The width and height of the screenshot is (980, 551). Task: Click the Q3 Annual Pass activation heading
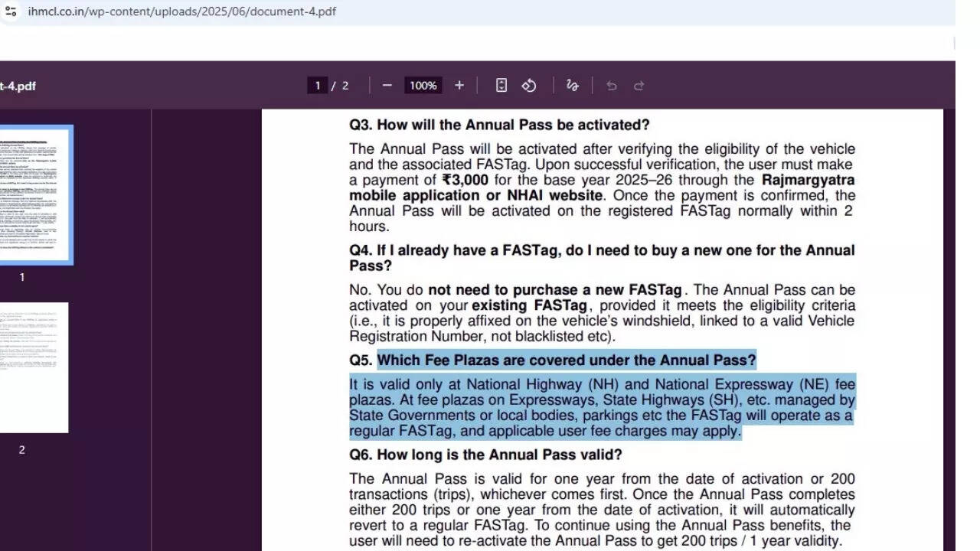[499, 125]
